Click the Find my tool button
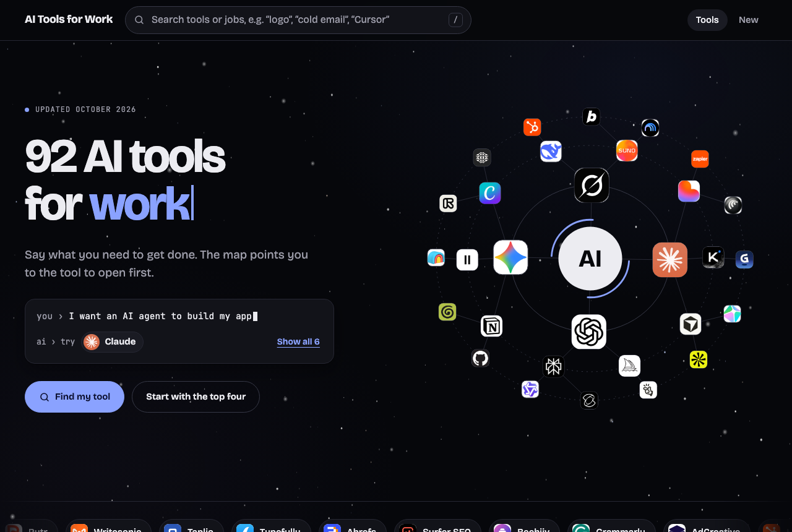The width and height of the screenshot is (792, 532). click(74, 397)
